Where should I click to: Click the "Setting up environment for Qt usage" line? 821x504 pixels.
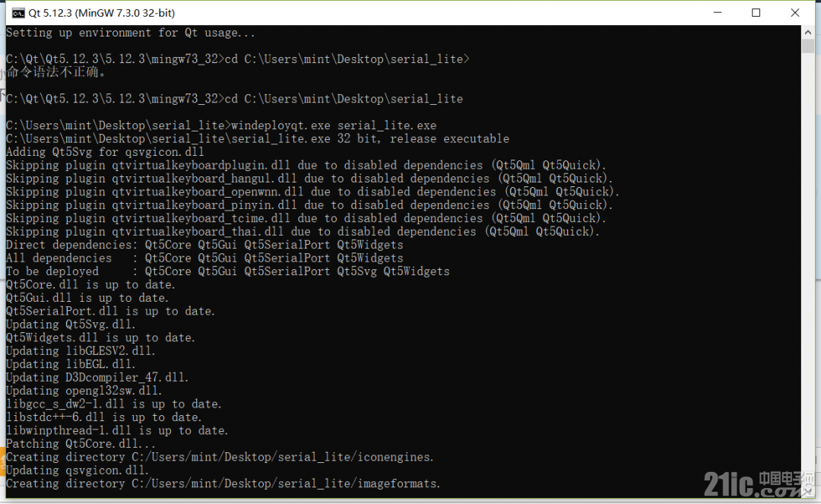(131, 33)
